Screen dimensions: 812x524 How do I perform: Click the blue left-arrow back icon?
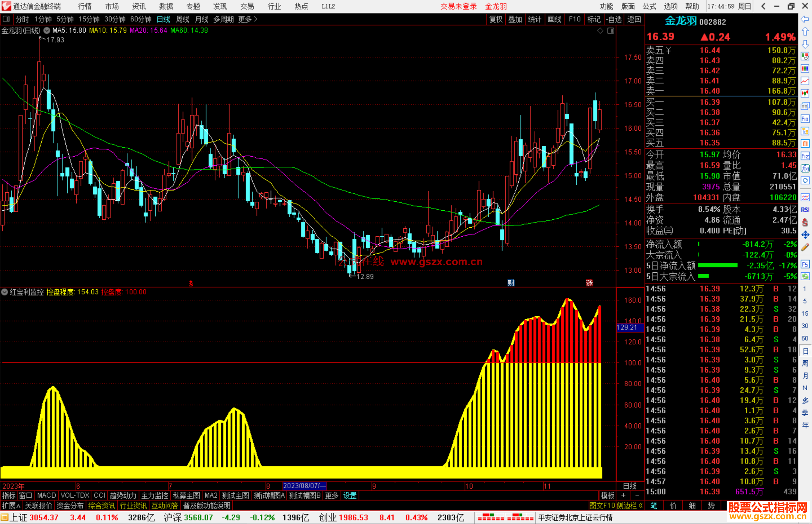click(x=805, y=19)
